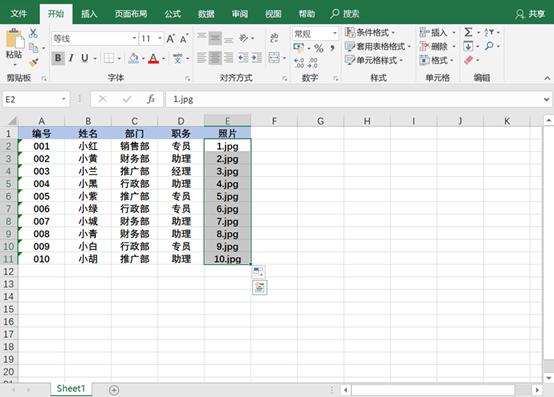The width and height of the screenshot is (554, 397).
Task: Click the 共享 share button
Action: click(530, 14)
